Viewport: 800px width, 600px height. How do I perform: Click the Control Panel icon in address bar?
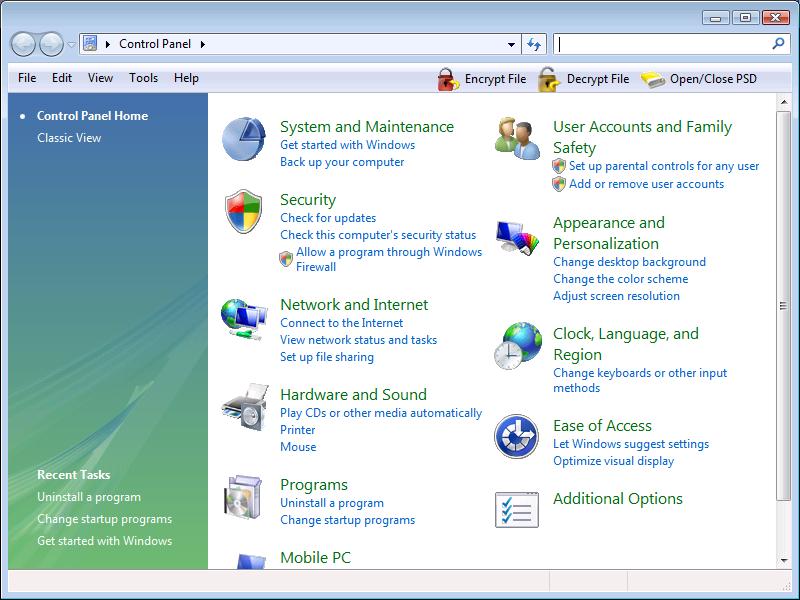point(90,44)
